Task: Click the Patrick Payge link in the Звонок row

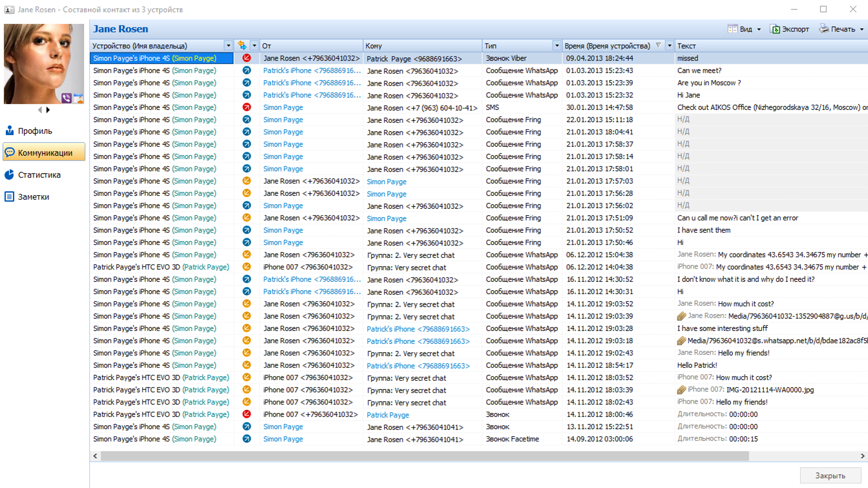Action: tap(388, 415)
